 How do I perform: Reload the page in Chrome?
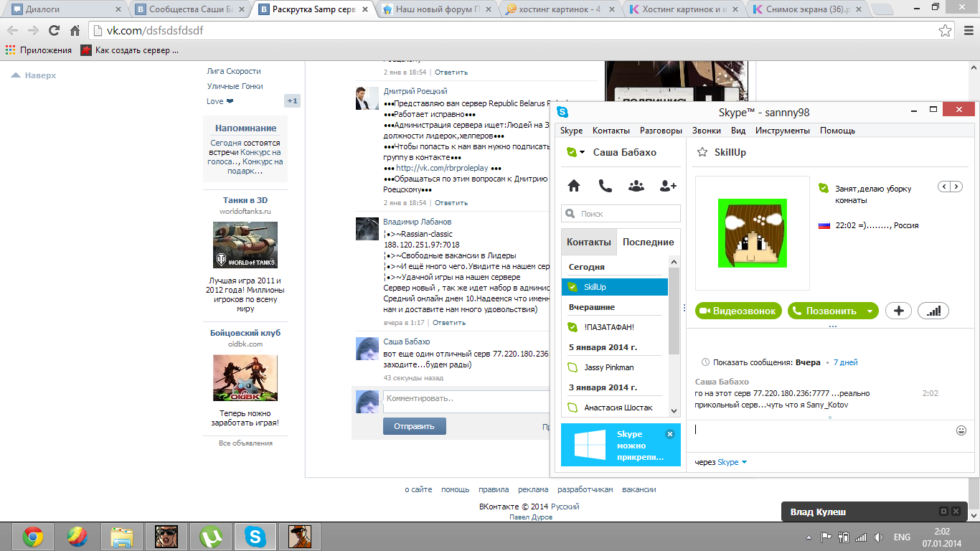coord(54,31)
